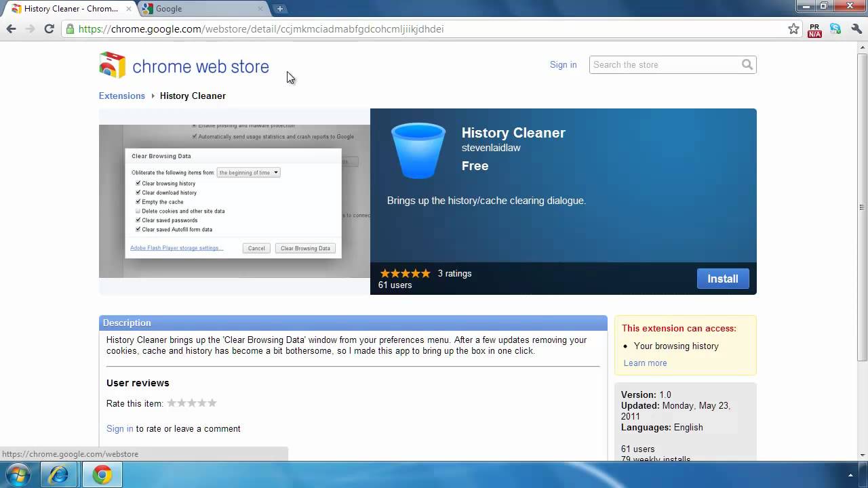Viewport: 868px width, 488px height.
Task: Switch to the Google tab
Action: click(203, 9)
